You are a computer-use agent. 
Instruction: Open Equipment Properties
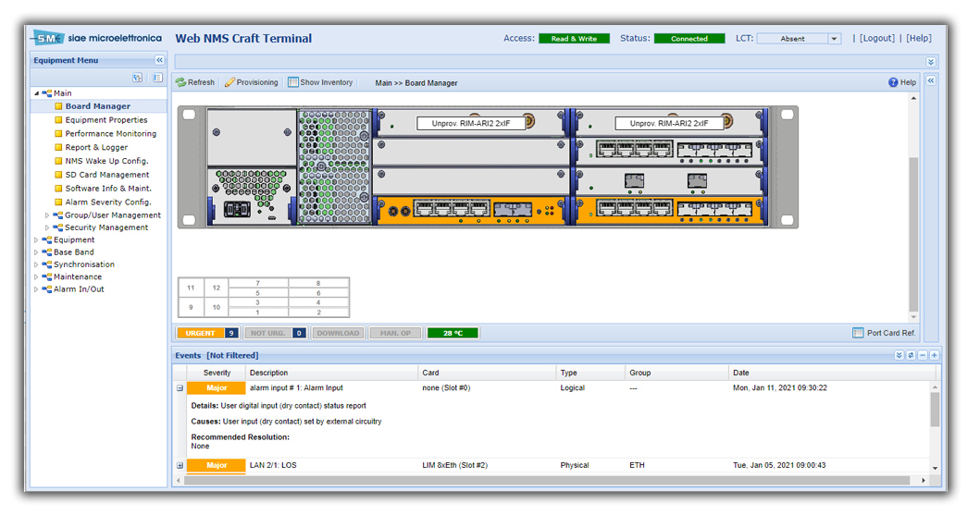click(x=106, y=120)
